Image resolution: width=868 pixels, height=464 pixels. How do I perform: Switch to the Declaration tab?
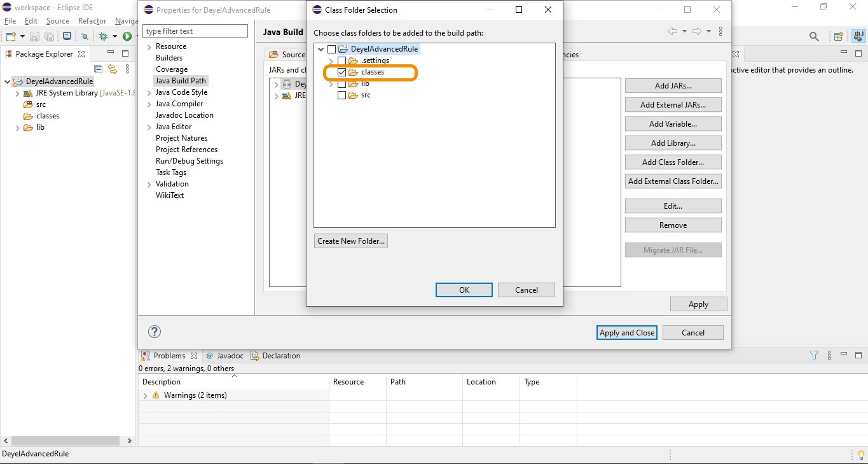point(275,356)
